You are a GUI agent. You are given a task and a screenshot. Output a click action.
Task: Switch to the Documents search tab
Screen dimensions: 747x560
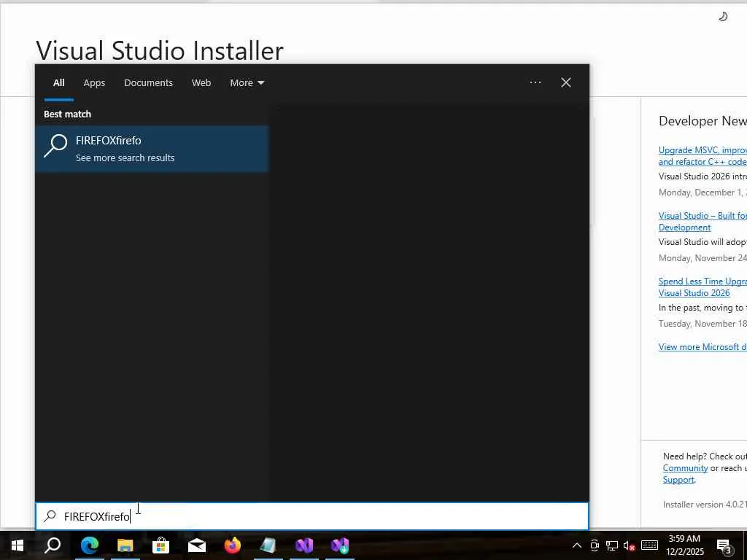click(x=148, y=83)
